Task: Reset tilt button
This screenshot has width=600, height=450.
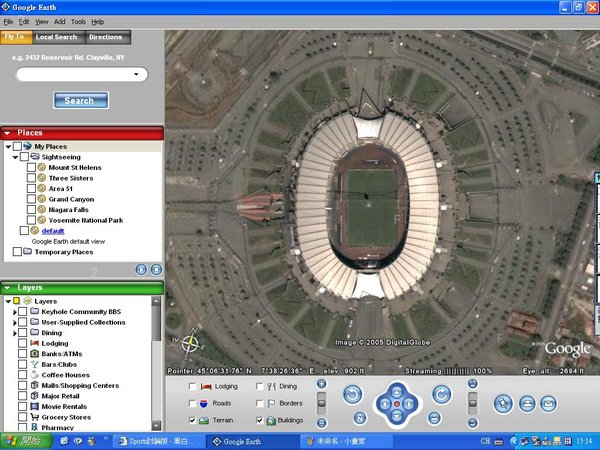Action: (x=434, y=418)
